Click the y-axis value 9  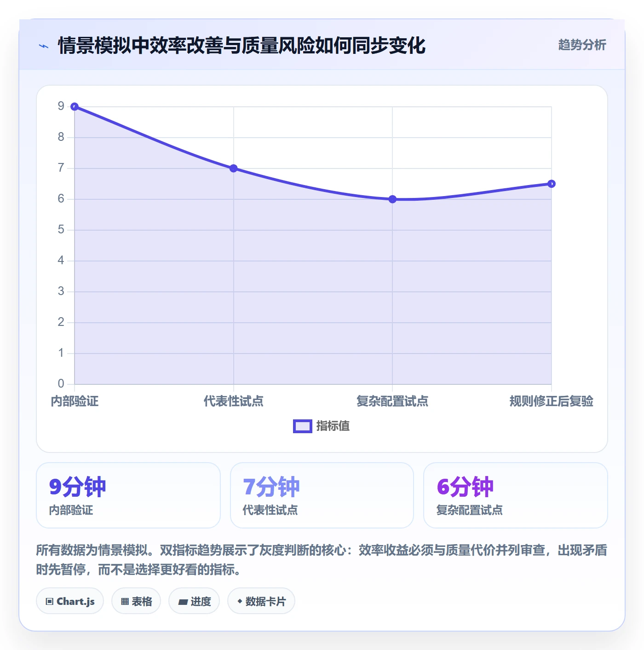(x=61, y=106)
